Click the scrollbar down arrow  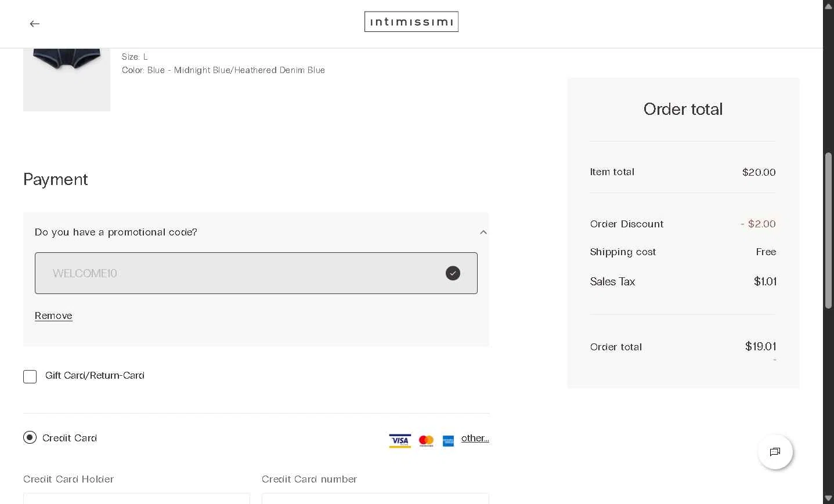[828, 499]
